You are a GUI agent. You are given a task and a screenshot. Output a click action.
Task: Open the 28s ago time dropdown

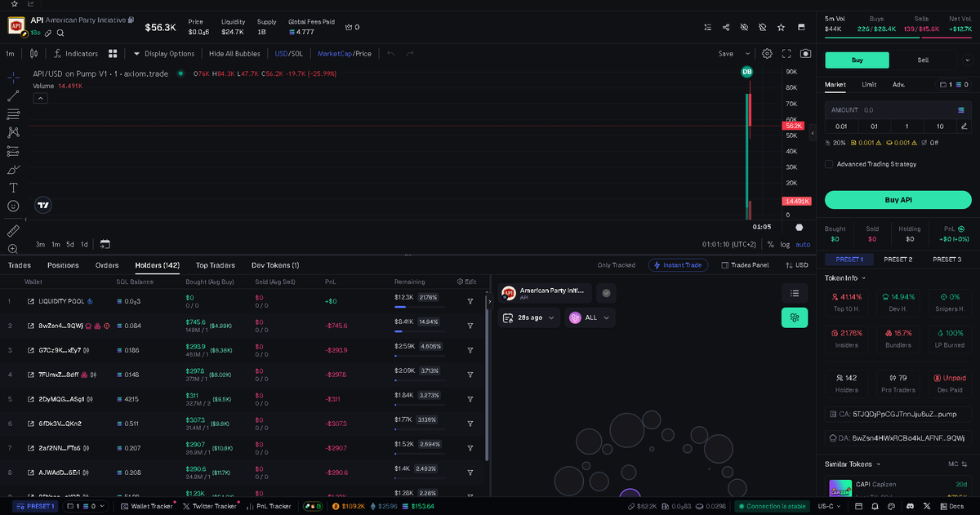529,317
